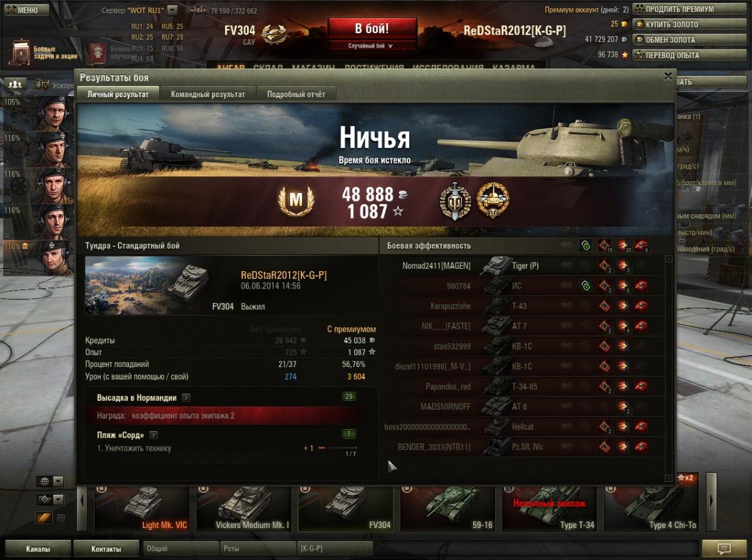Click the green capture-points icon in header
This screenshot has width=752, height=560.
586,246
